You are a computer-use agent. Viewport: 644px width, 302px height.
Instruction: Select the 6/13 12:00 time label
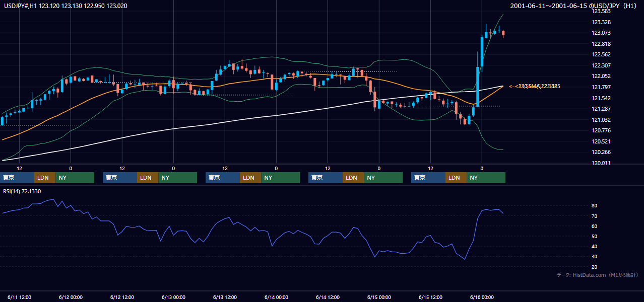[x=225, y=297]
